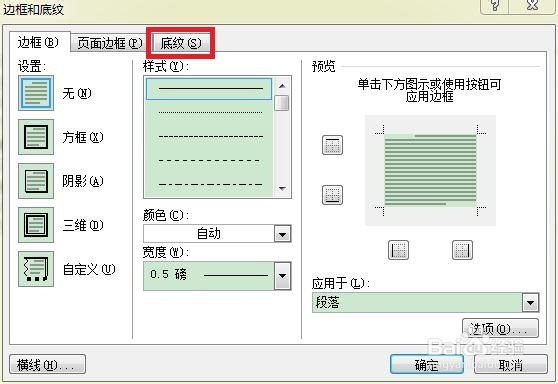Click the paragraph preview diagram

[430, 170]
